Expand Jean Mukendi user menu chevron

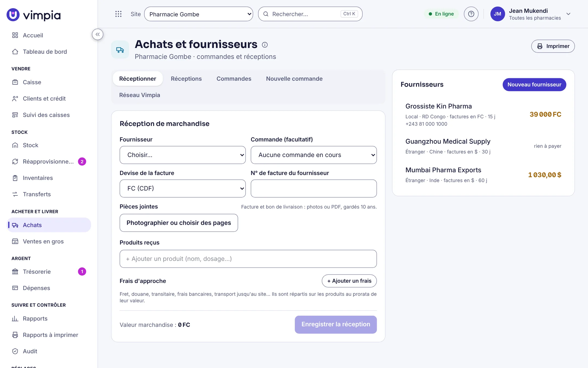[568, 14]
